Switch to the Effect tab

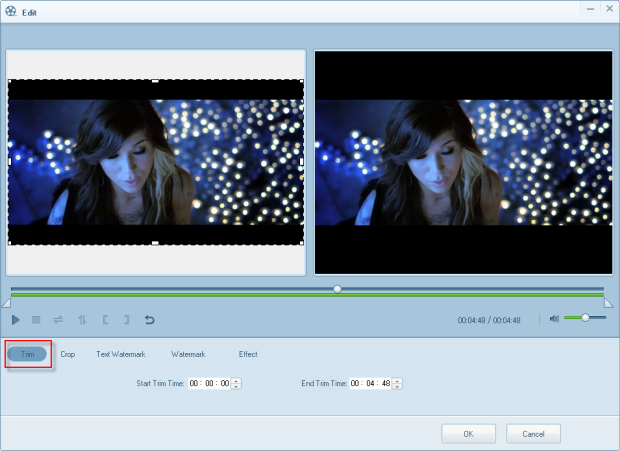pyautogui.click(x=248, y=354)
